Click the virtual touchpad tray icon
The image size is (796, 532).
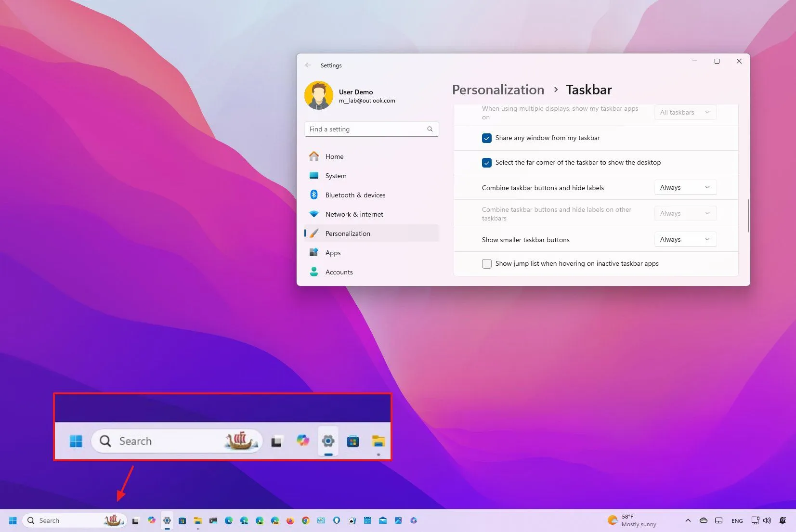coord(718,520)
